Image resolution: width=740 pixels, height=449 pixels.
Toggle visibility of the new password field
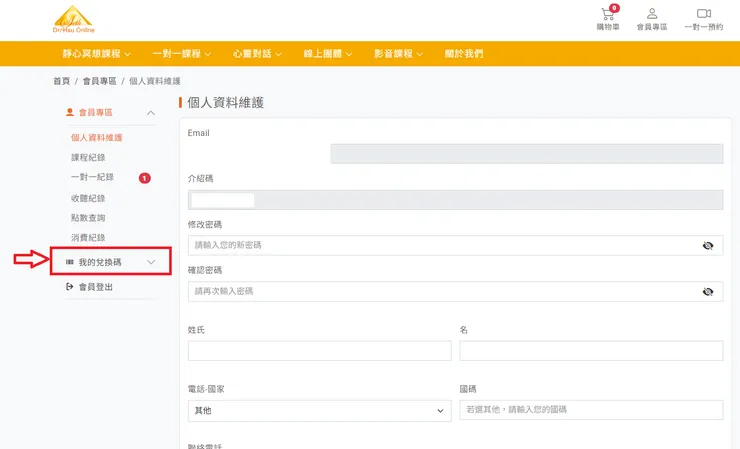707,246
